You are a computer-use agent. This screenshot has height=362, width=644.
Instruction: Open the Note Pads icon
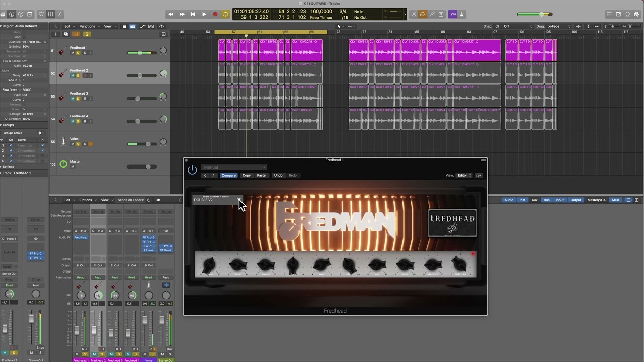pos(619,14)
